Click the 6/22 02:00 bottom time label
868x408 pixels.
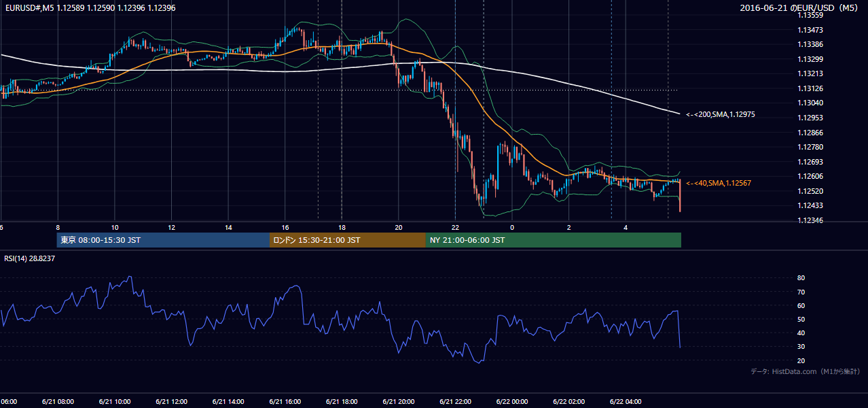(x=568, y=401)
